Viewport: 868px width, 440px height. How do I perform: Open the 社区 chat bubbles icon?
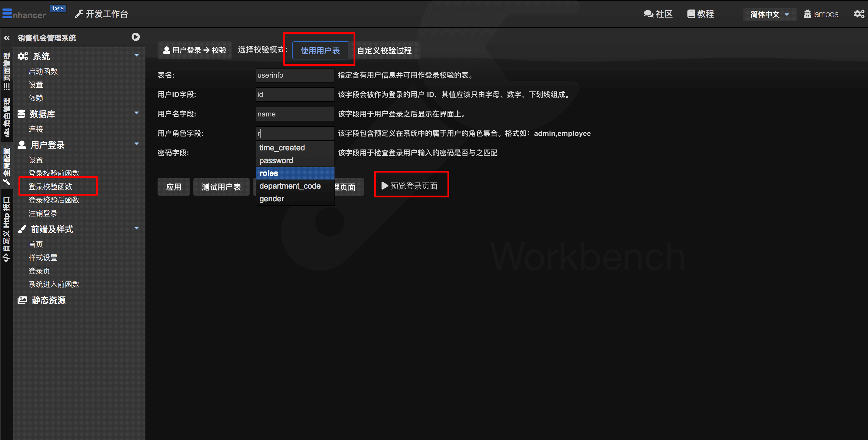click(648, 14)
